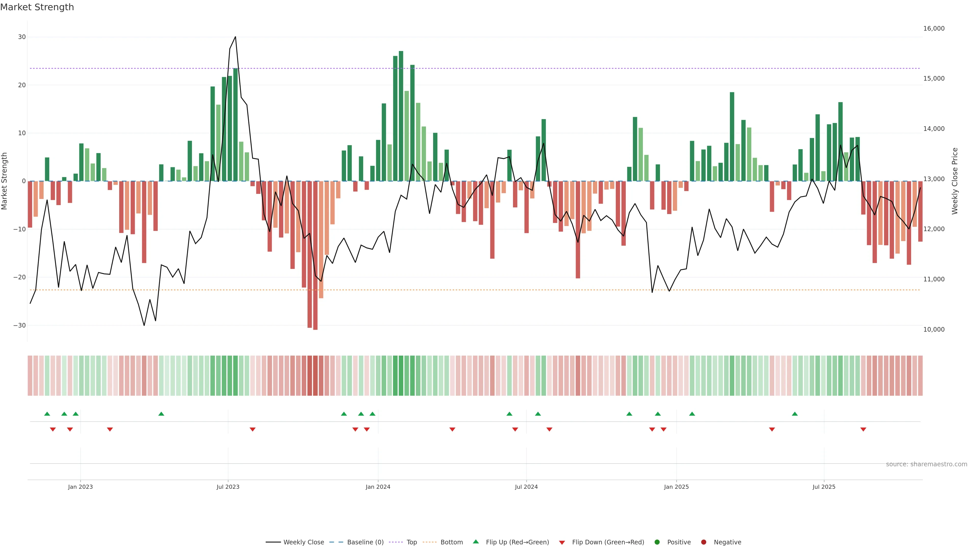
Task: Click the red Flip Down triangle legend icon
Action: 562,542
